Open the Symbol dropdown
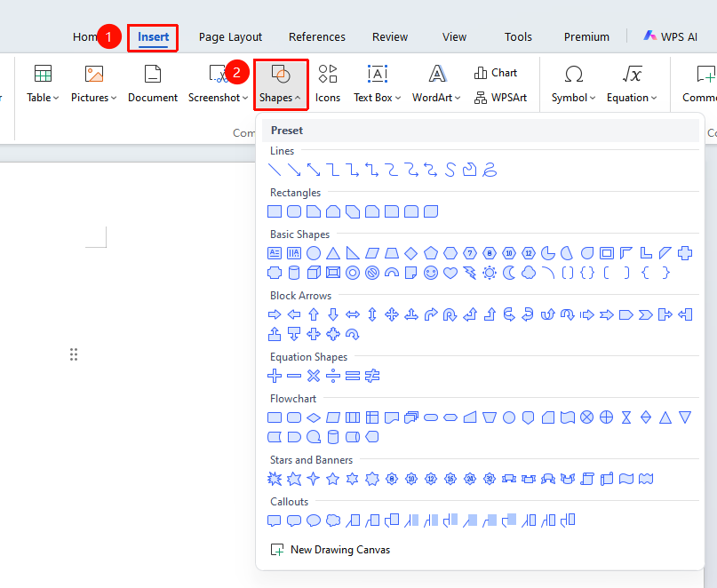Viewport: 717px width, 588px height. [573, 84]
